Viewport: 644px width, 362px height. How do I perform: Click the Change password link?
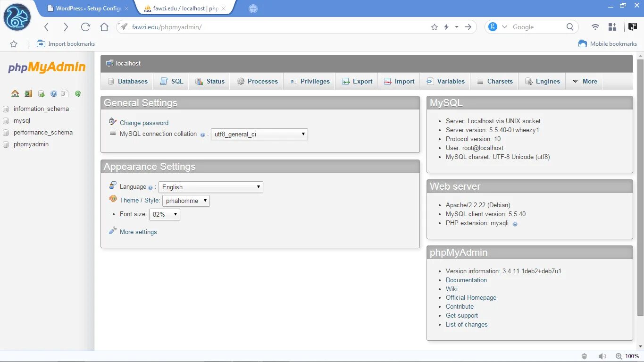point(144,123)
